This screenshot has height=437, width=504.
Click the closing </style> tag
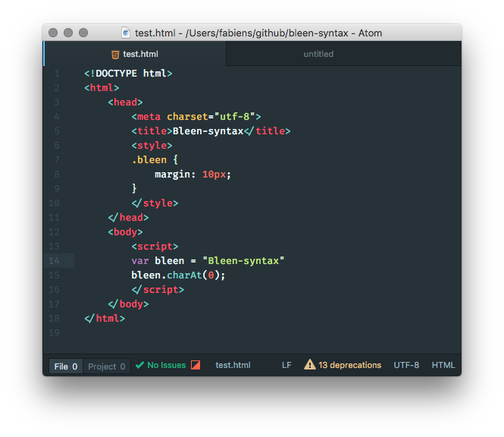(155, 203)
